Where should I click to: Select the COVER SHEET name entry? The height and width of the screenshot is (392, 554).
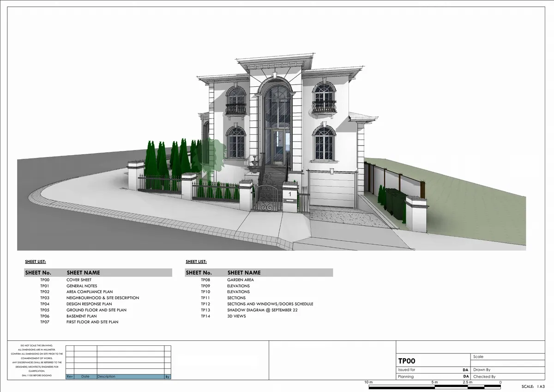pyautogui.click(x=79, y=280)
